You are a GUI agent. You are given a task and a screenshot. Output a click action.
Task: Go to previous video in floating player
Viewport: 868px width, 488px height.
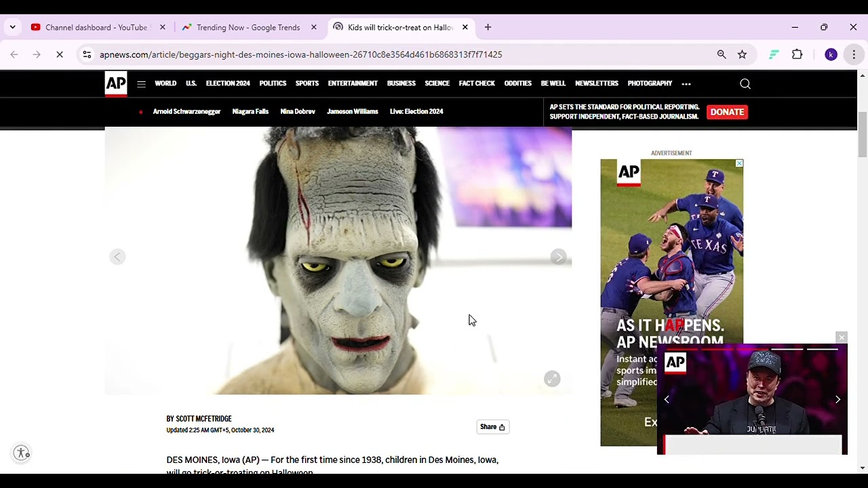pyautogui.click(x=667, y=399)
